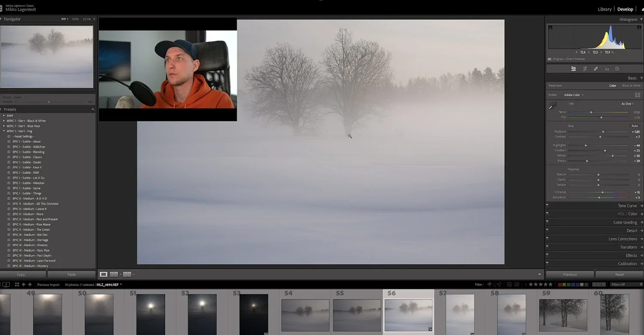Switch to the Library module
644x335 pixels.
tap(604, 9)
